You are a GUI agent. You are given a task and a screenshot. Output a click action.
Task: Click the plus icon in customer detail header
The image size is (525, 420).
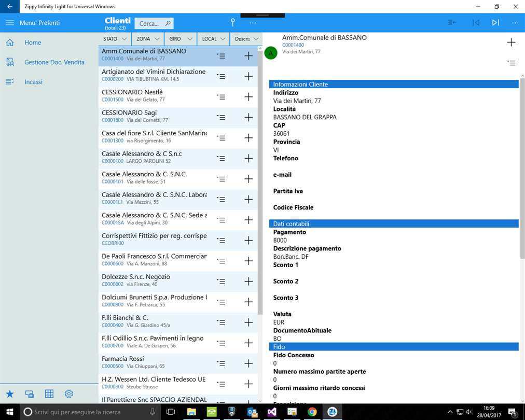(511, 42)
